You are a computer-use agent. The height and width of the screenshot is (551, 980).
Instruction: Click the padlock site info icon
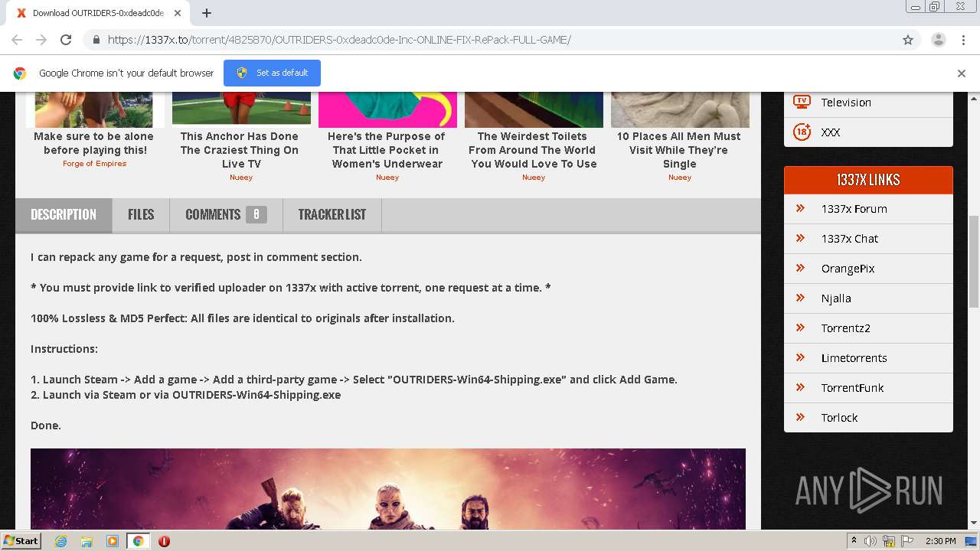96,40
